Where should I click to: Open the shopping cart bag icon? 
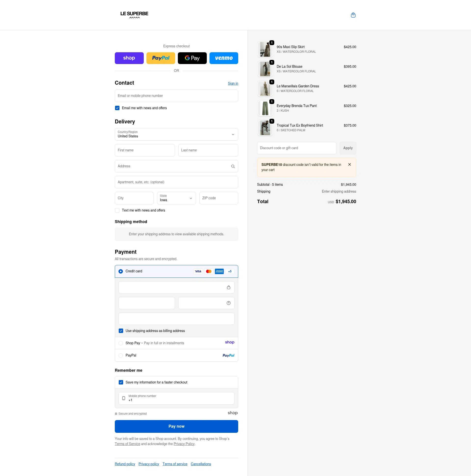point(353,15)
